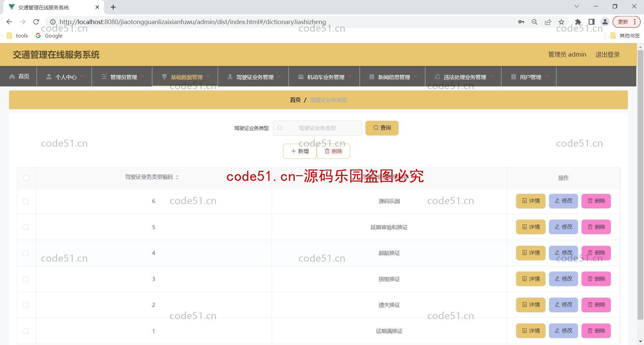This screenshot has height=345, width=644.
Task: View 详情 for 遗失换证 row
Action: click(531, 305)
